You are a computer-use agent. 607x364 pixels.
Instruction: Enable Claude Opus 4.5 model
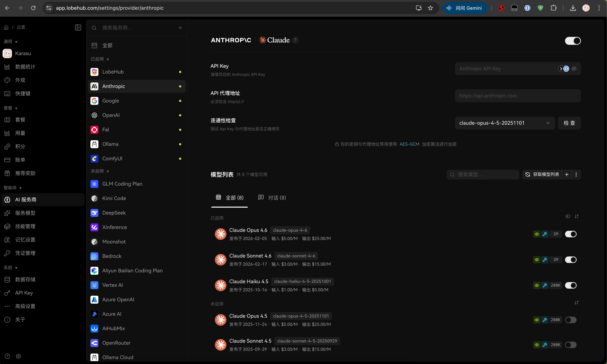click(571, 320)
